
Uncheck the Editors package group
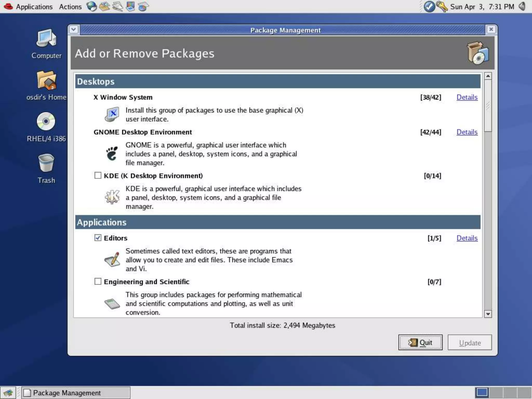98,238
